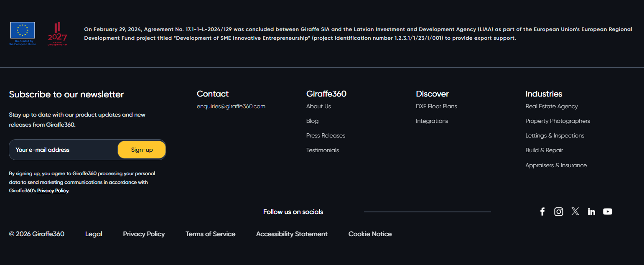Open the Integrations page

click(432, 121)
